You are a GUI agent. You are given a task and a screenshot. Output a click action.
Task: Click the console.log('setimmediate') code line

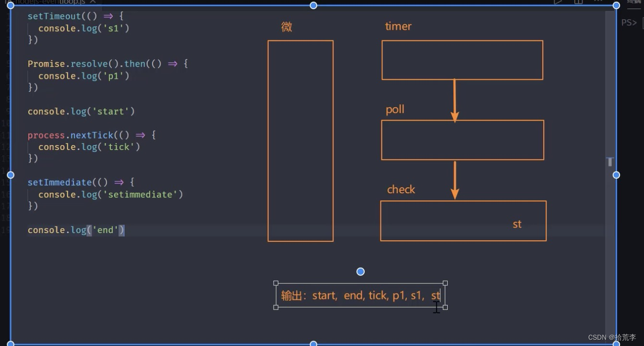pos(111,195)
